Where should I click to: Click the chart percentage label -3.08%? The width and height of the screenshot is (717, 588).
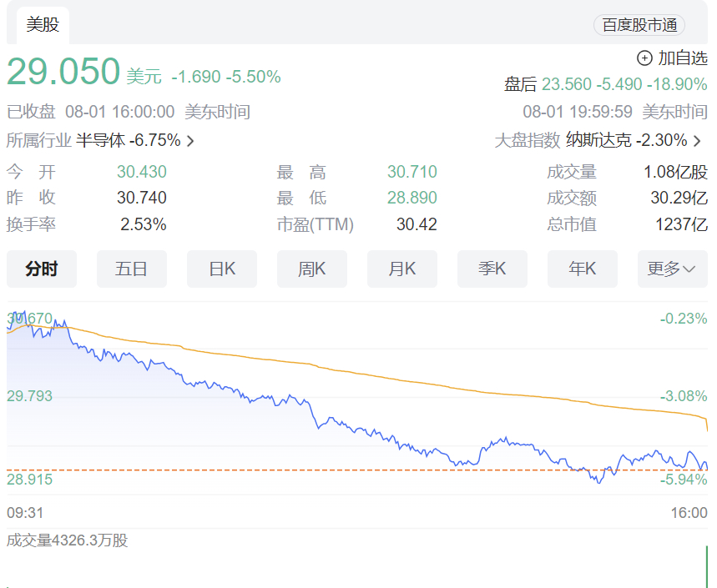click(684, 395)
